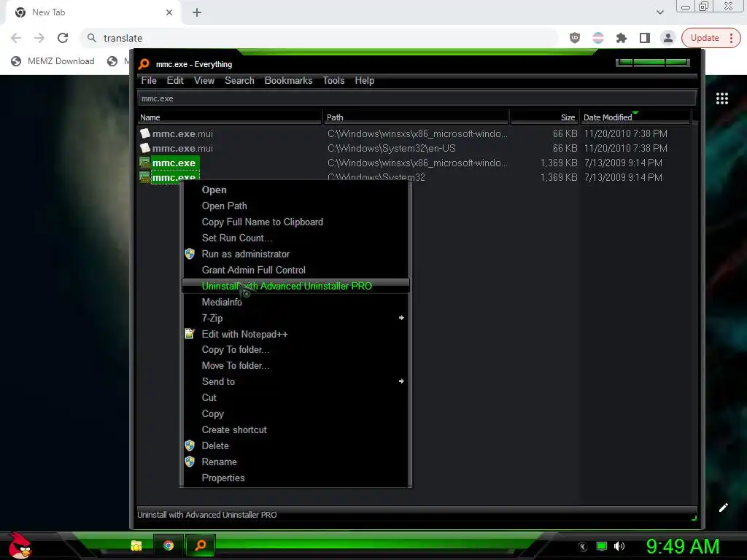The image size is (747, 560).
Task: Click the icon of the winsxs mmc.exe
Action: click(145, 163)
